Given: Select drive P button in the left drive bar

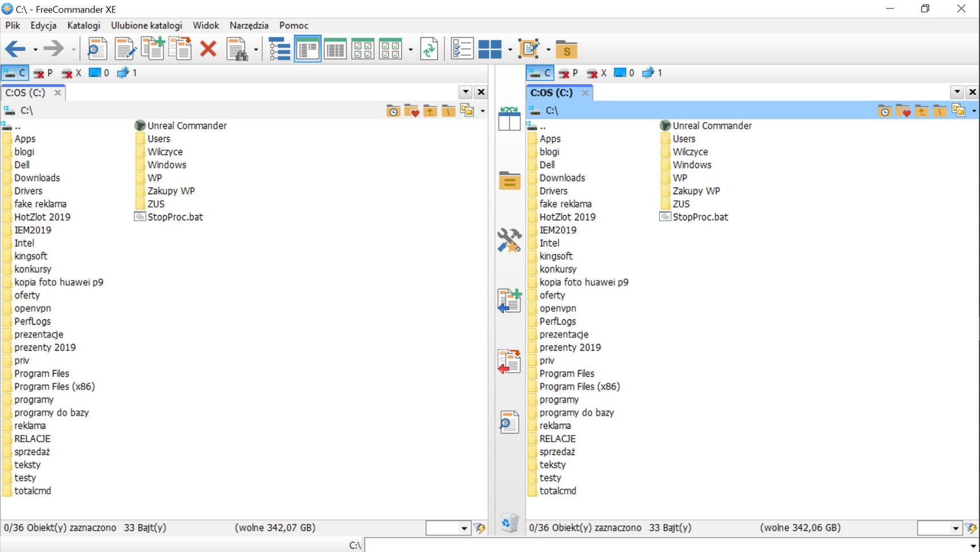Looking at the screenshot, I should pyautogui.click(x=43, y=72).
